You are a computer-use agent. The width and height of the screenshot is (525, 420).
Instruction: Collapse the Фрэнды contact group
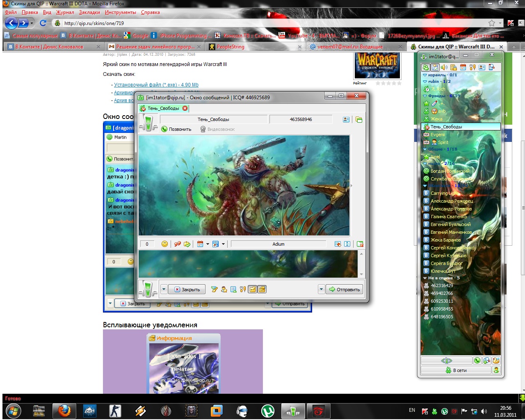(x=425, y=96)
